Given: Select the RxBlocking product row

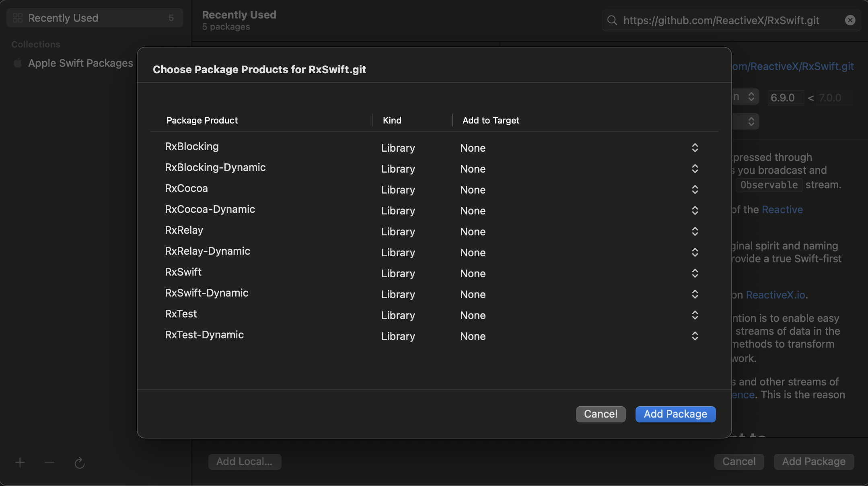Looking at the screenshot, I should point(434,148).
